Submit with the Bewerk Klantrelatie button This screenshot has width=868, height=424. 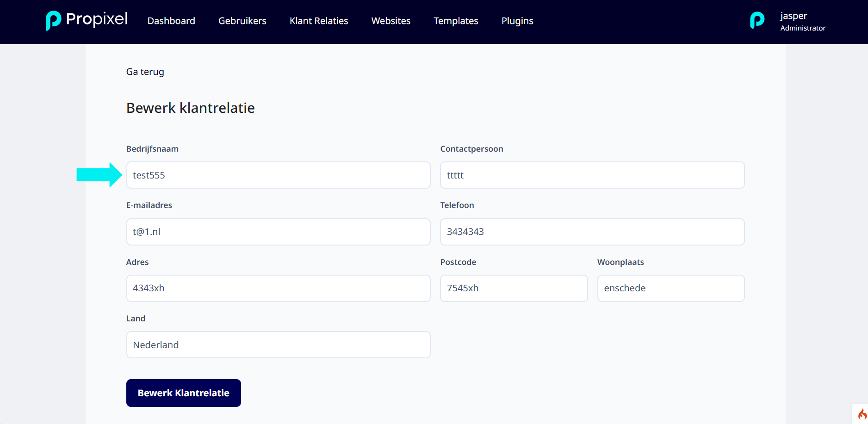point(184,393)
